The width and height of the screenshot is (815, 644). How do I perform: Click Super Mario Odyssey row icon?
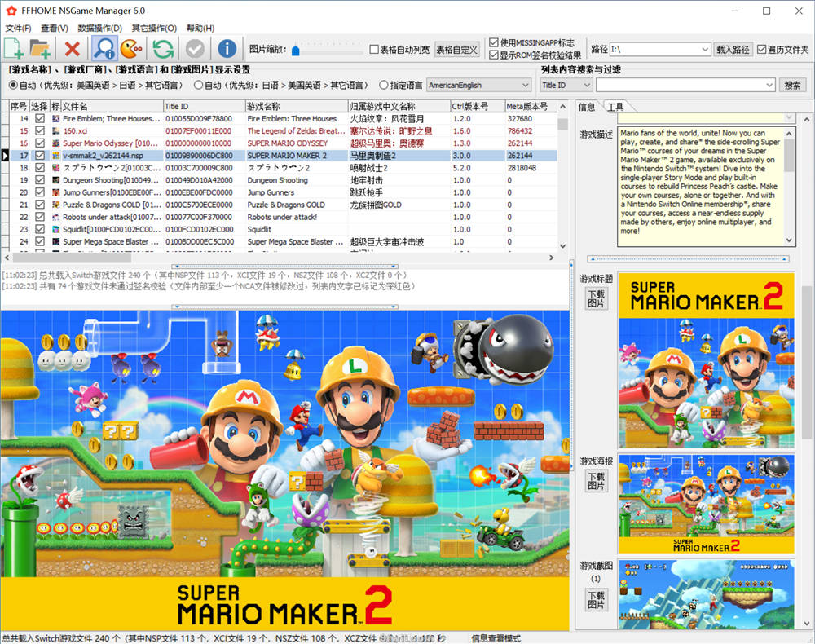(56, 143)
